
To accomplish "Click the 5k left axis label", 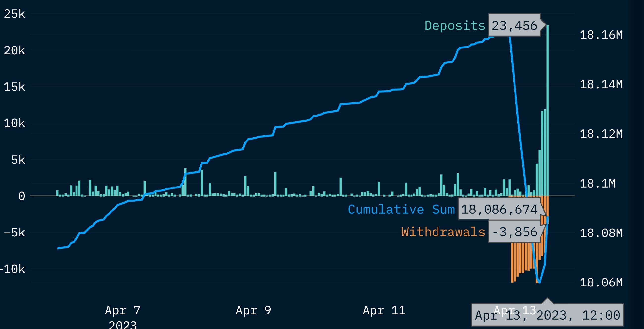I will click(x=18, y=160).
